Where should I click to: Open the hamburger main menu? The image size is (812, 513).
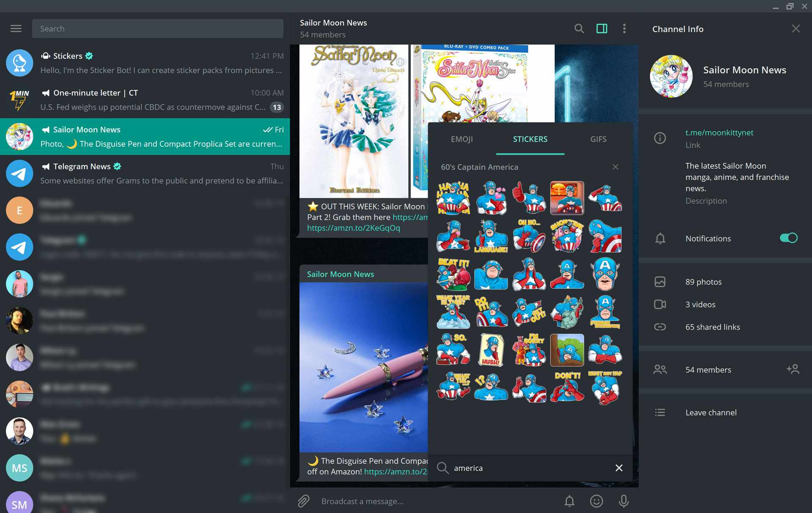16,28
